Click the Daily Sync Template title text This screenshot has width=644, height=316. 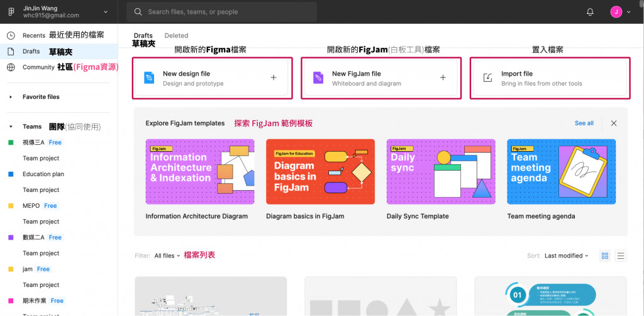coord(418,216)
